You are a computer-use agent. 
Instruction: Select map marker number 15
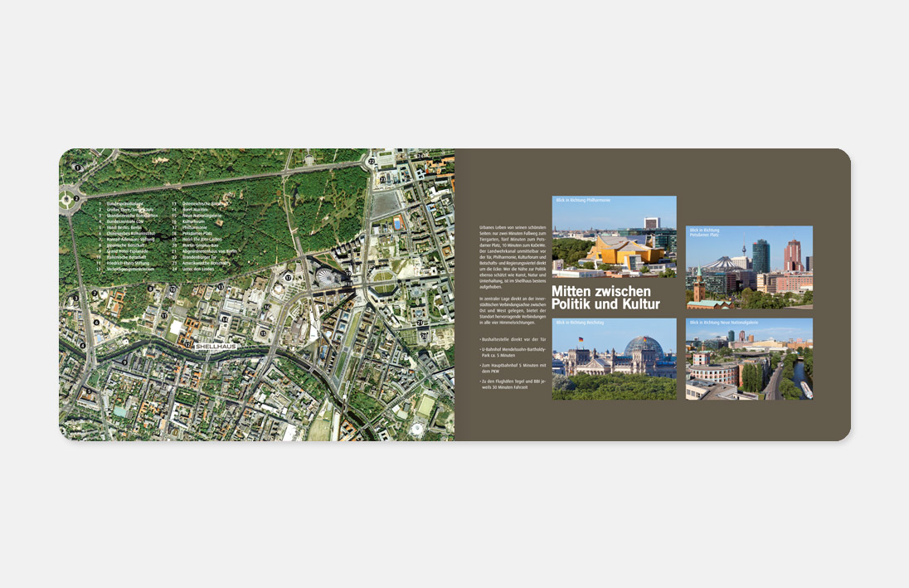[x=263, y=333]
